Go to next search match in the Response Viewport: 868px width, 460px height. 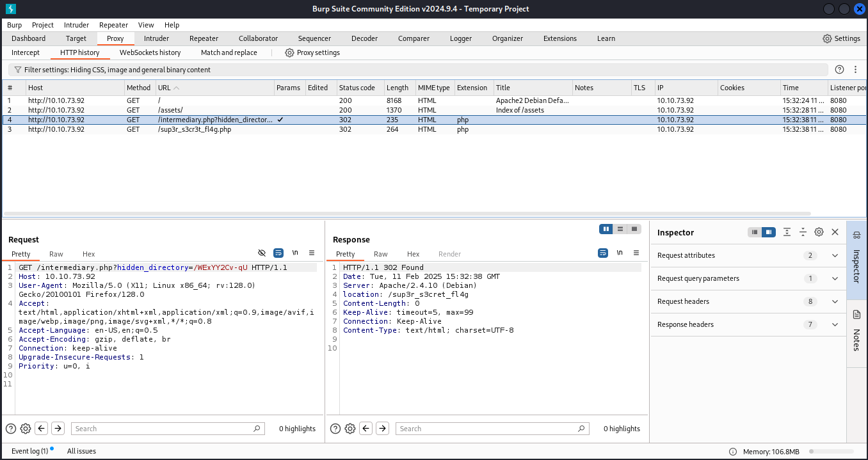point(382,429)
